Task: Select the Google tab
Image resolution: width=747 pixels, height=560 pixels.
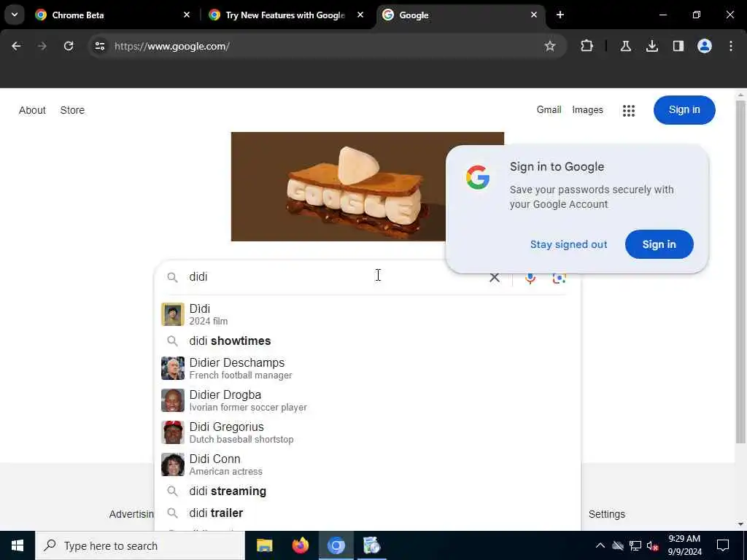Action: (460, 15)
